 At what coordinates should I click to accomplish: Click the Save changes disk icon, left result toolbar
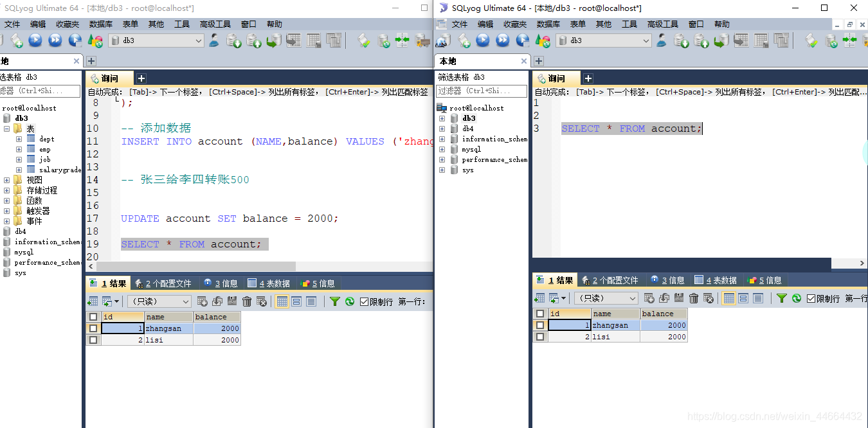pos(232,301)
